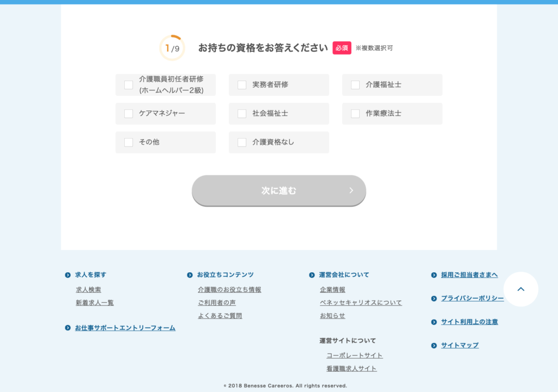
Task: Click the 次に進む button
Action: click(x=279, y=191)
